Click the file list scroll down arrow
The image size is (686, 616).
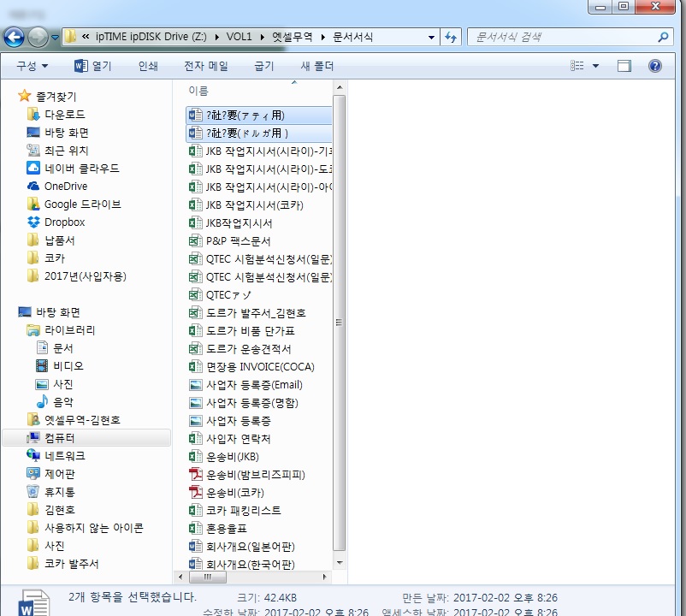(x=340, y=563)
